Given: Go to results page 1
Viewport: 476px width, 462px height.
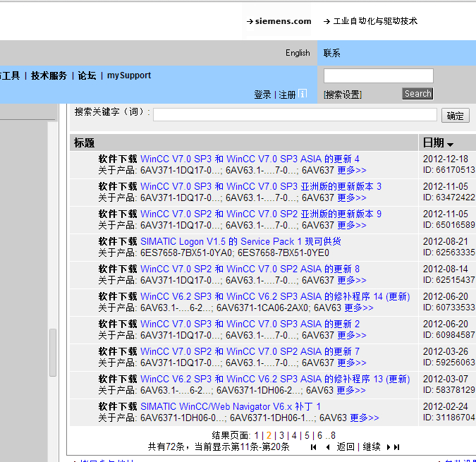Looking at the screenshot, I should click(x=257, y=436).
